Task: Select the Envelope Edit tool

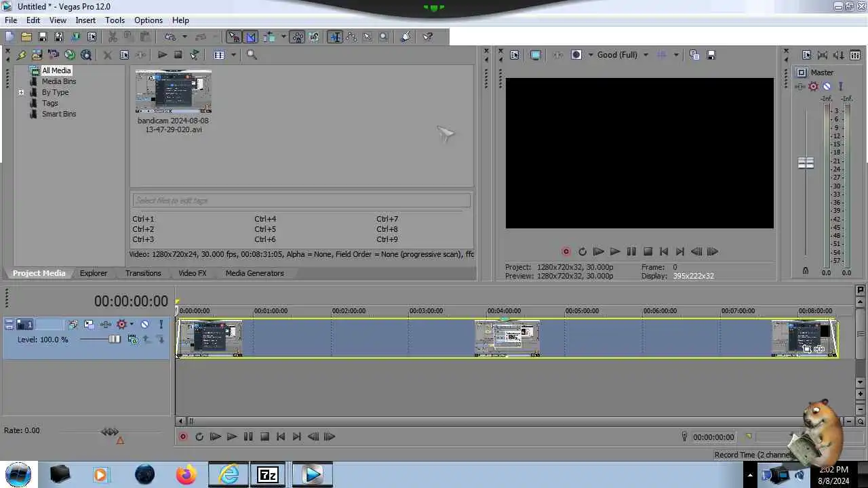Action: [x=351, y=37]
